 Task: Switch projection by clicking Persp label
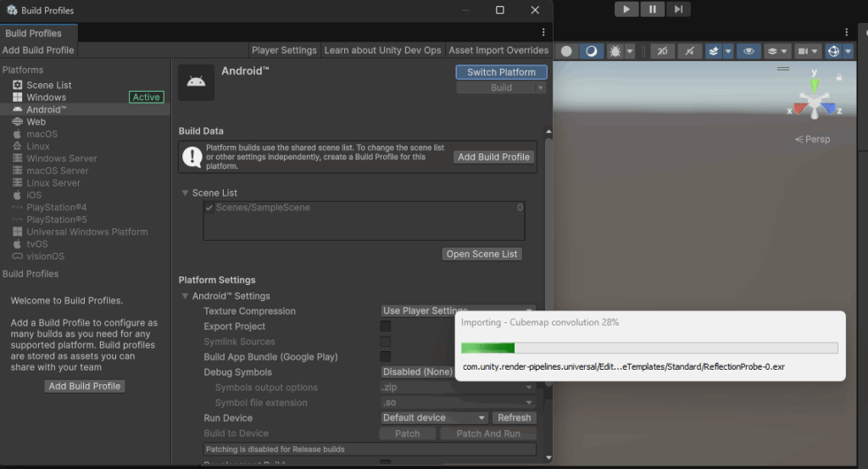[813, 139]
